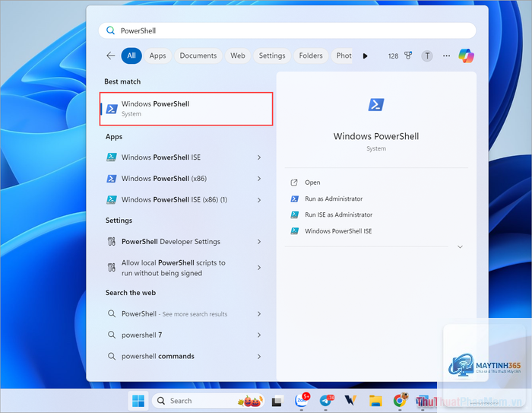Click the Windows PowerShell ISE icon in list
The height and width of the screenshot is (413, 532).
(112, 157)
